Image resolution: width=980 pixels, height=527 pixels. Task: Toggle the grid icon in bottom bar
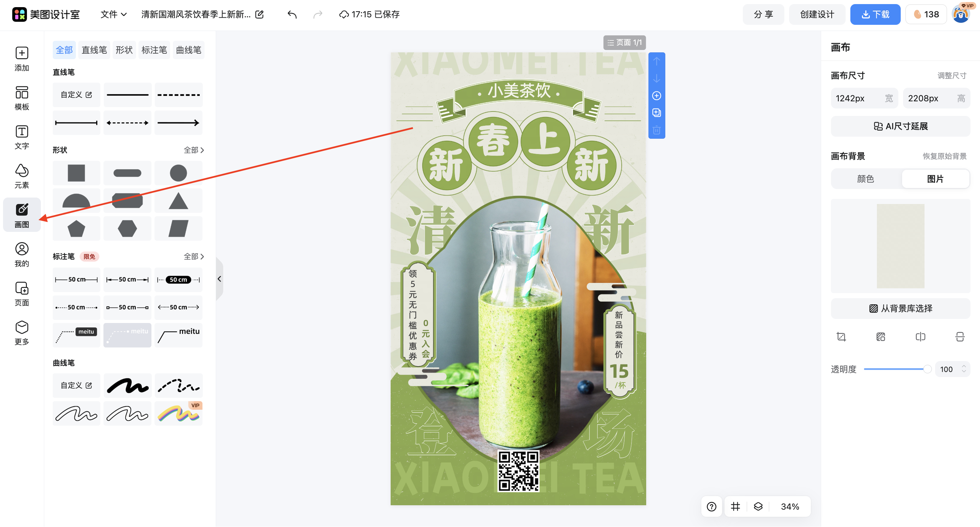click(x=735, y=507)
